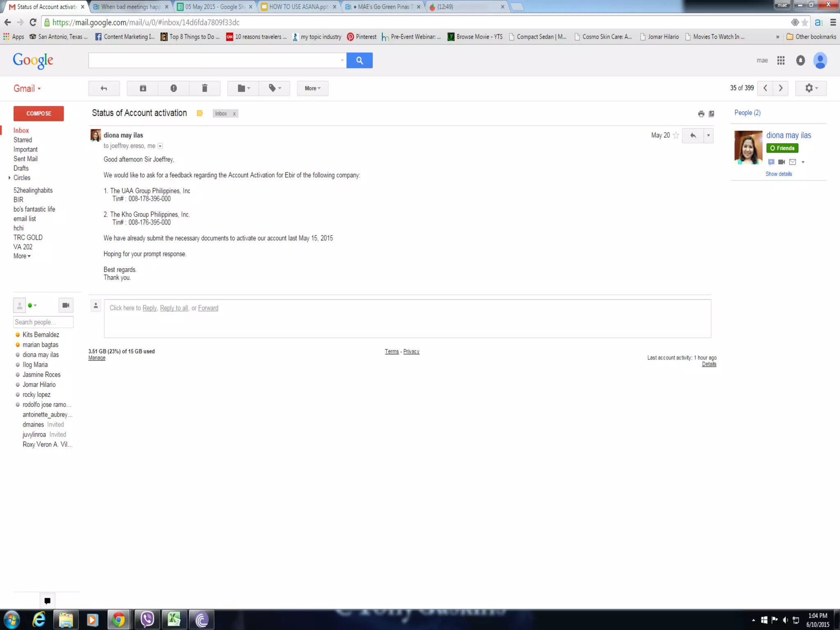Click the Archive icon in the toolbar
The width and height of the screenshot is (840, 630).
tap(143, 88)
